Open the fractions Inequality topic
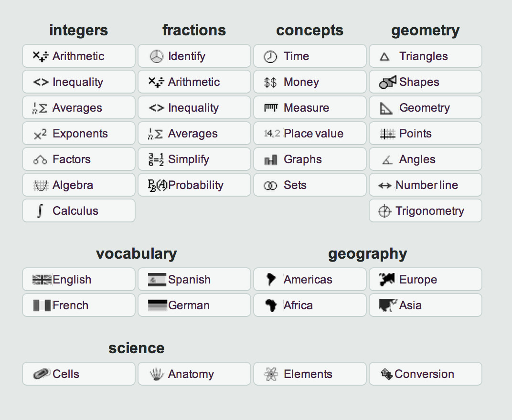This screenshot has height=420, width=512. [x=194, y=108]
